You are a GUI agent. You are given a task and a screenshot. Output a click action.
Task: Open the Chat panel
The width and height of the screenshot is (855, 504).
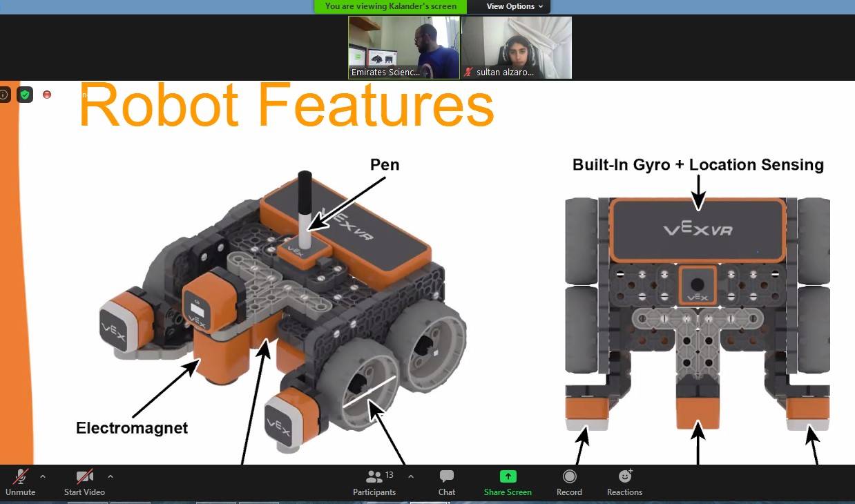point(446,482)
